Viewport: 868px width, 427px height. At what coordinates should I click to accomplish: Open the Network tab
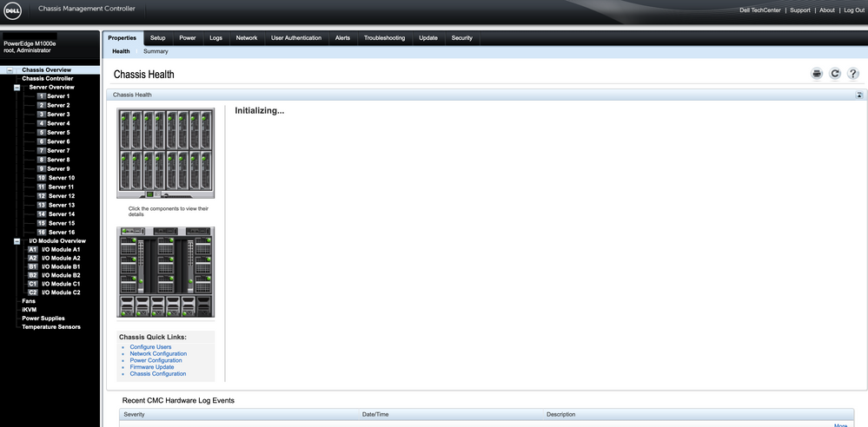(247, 38)
